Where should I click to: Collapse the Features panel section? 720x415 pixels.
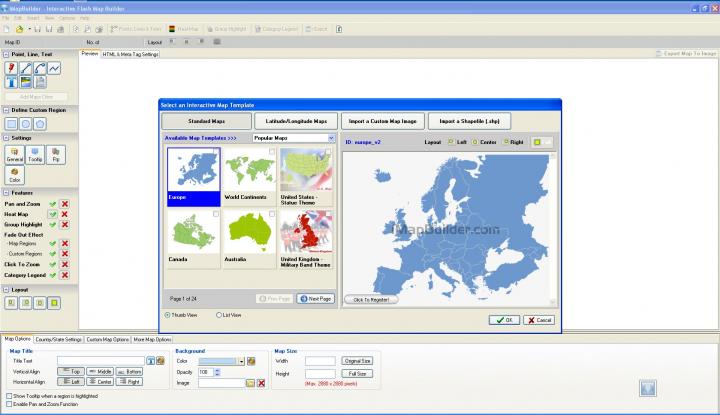tap(9, 192)
